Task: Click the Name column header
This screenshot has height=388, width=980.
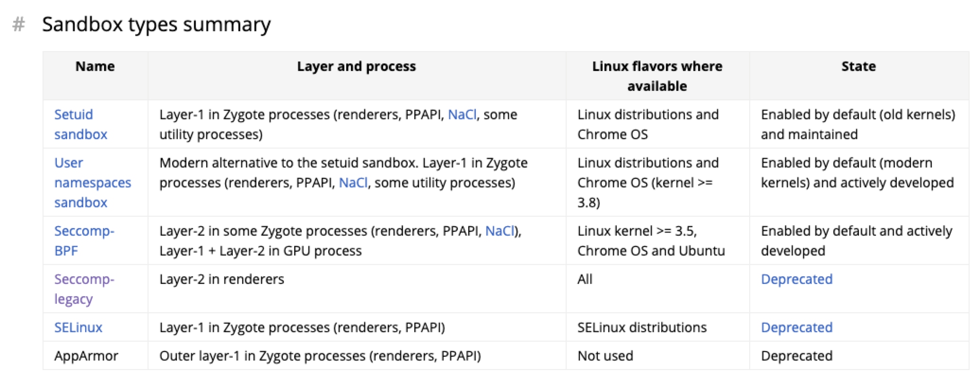Action: point(95,66)
